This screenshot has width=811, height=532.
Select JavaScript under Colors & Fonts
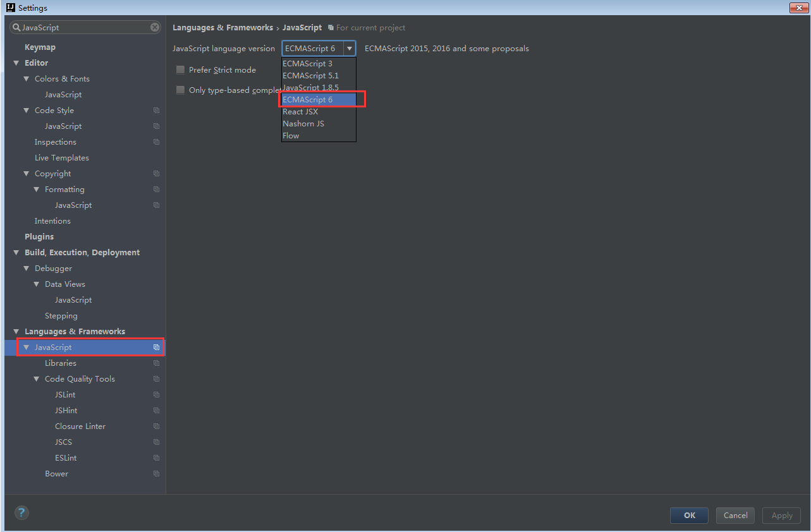tap(63, 95)
